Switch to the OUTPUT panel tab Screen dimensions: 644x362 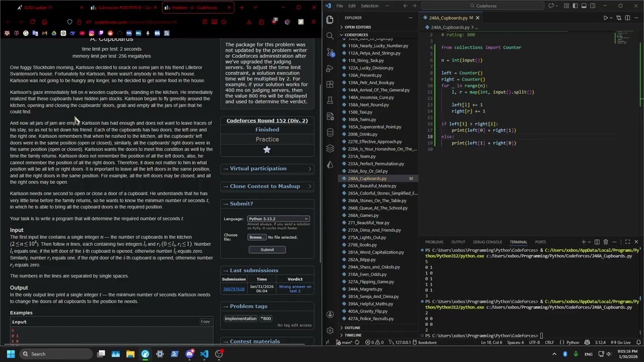tap(458, 242)
